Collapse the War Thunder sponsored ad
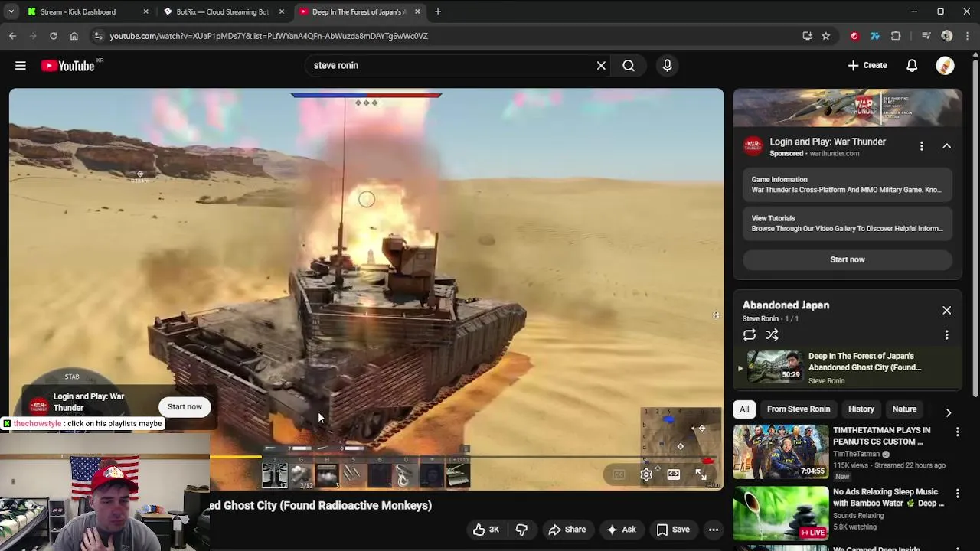The height and width of the screenshot is (551, 980). coord(946,146)
